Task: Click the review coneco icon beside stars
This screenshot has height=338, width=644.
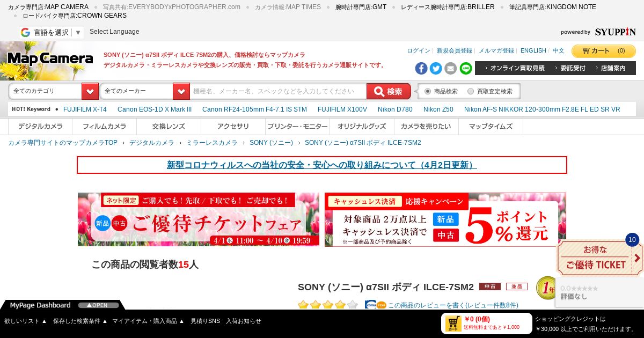Action: coord(375,305)
